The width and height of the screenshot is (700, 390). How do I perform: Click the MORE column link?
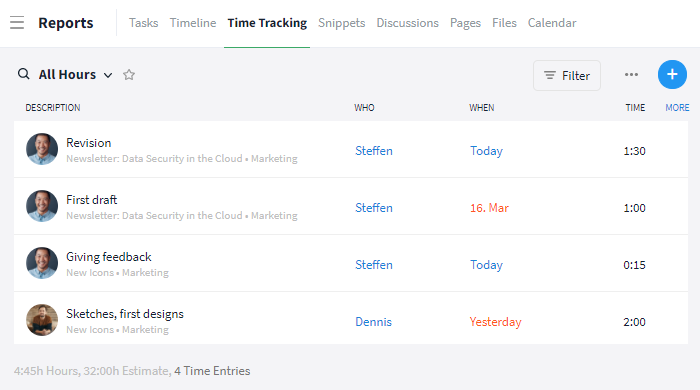[x=677, y=108]
